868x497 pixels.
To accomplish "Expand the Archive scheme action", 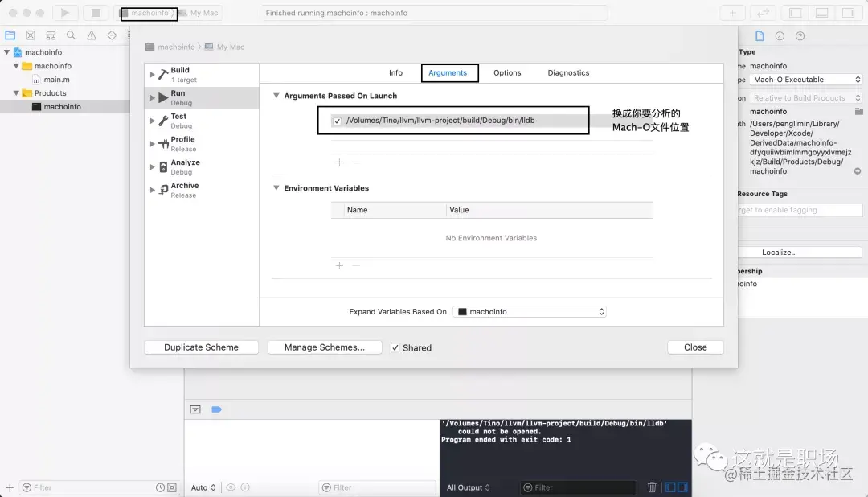I will point(152,190).
